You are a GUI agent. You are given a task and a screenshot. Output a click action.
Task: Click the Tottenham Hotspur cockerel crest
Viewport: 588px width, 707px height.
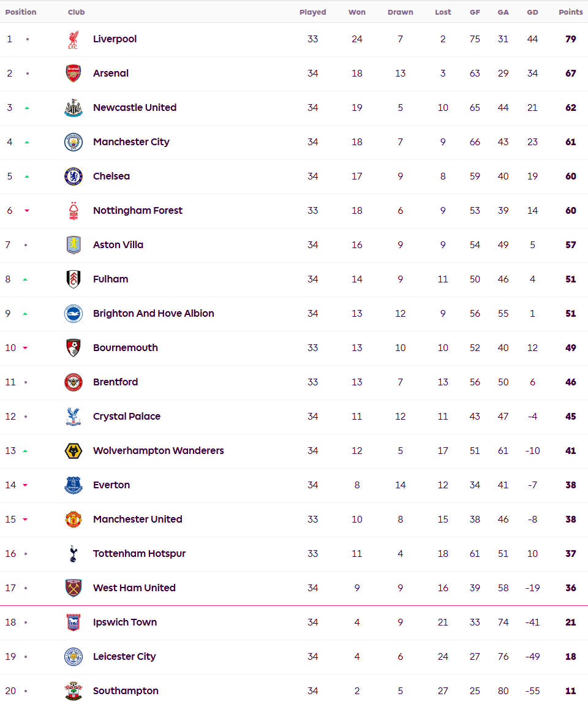(x=73, y=554)
